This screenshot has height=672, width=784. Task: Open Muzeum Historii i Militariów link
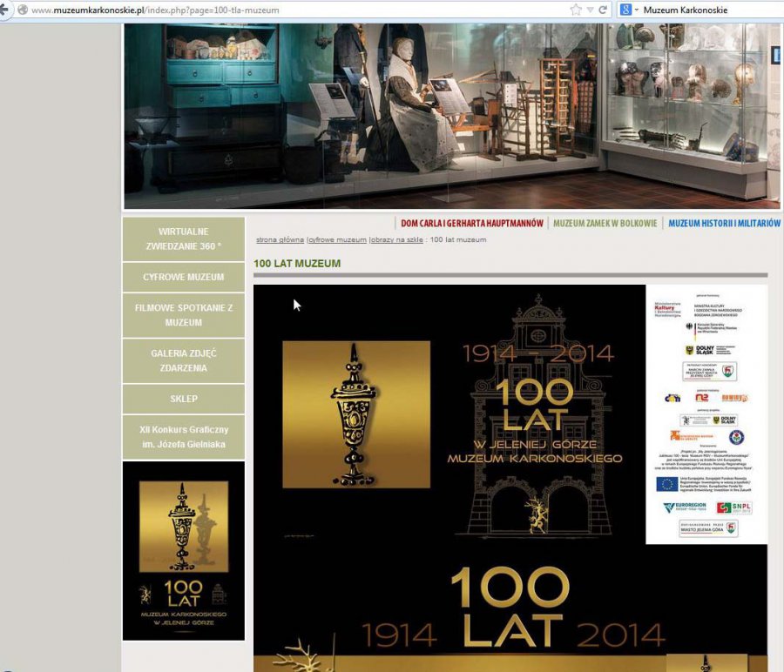(x=725, y=224)
